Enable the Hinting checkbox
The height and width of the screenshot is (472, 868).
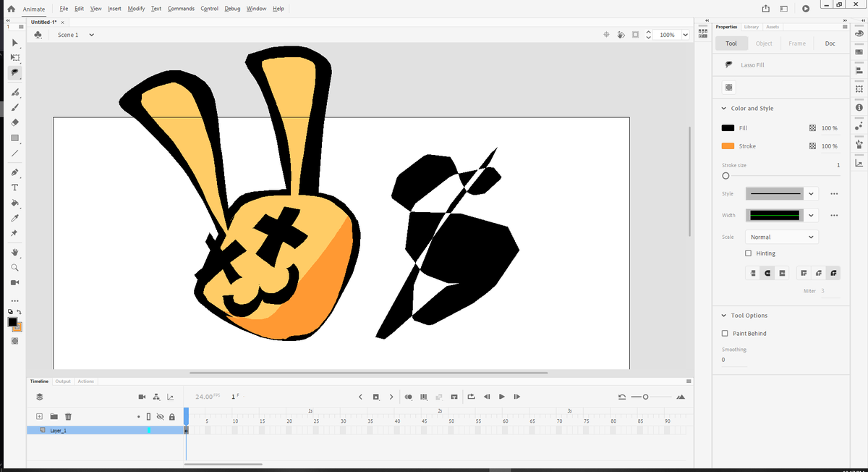pos(749,253)
